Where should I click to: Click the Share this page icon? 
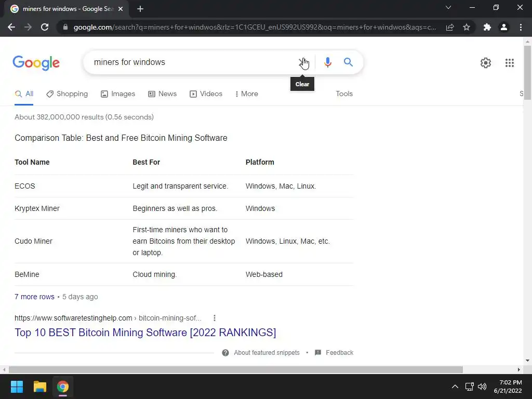click(450, 27)
